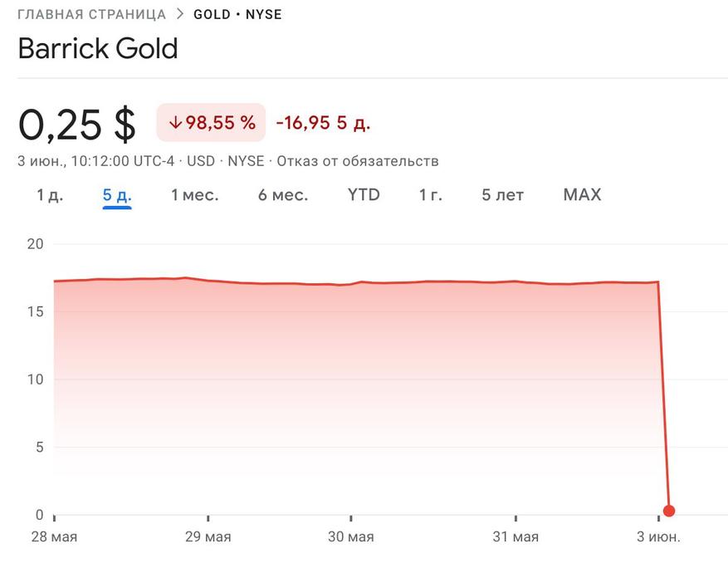
Task: Open the Отказ от обязательств disclaimer link
Action: pyautogui.click(x=358, y=161)
